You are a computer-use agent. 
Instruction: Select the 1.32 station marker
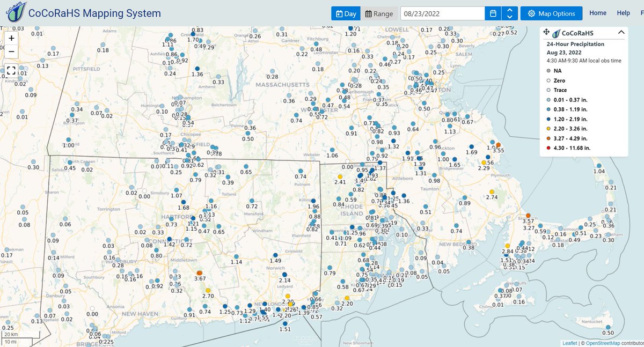pos(393,140)
